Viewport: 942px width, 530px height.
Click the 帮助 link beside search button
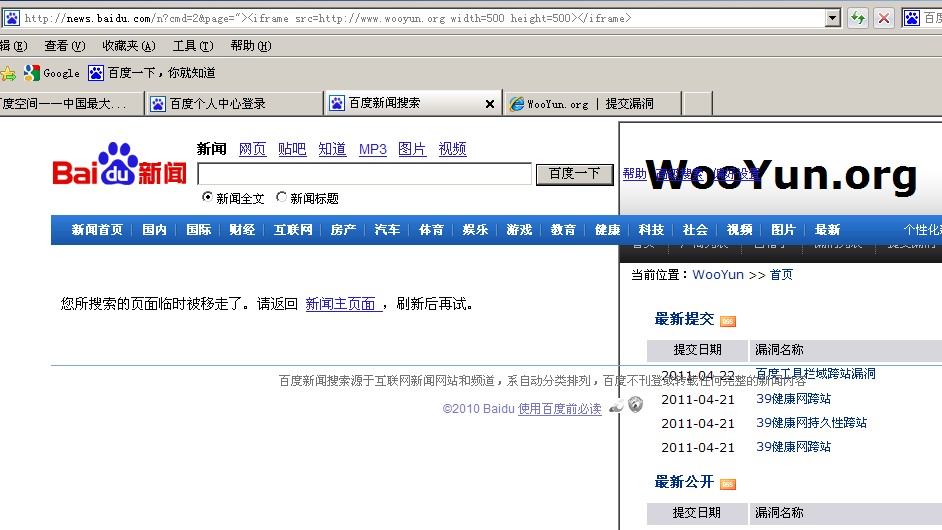click(634, 174)
